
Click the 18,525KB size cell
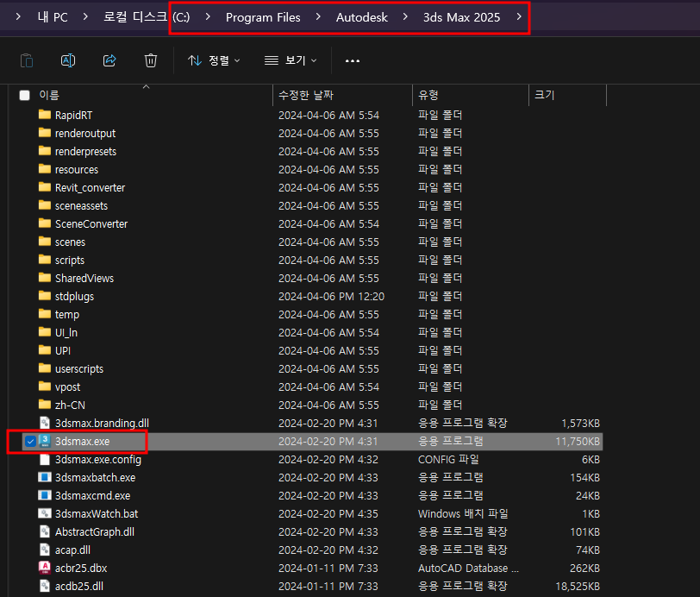coord(578,587)
